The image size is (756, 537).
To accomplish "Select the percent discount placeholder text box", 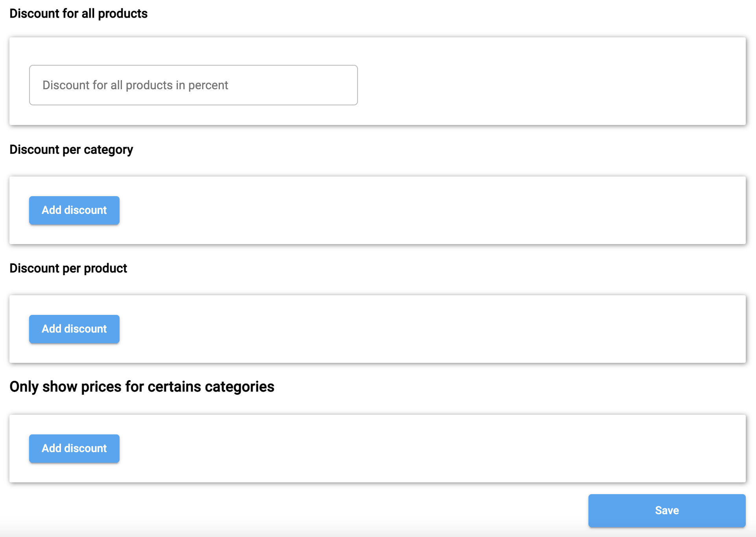I will pyautogui.click(x=193, y=85).
